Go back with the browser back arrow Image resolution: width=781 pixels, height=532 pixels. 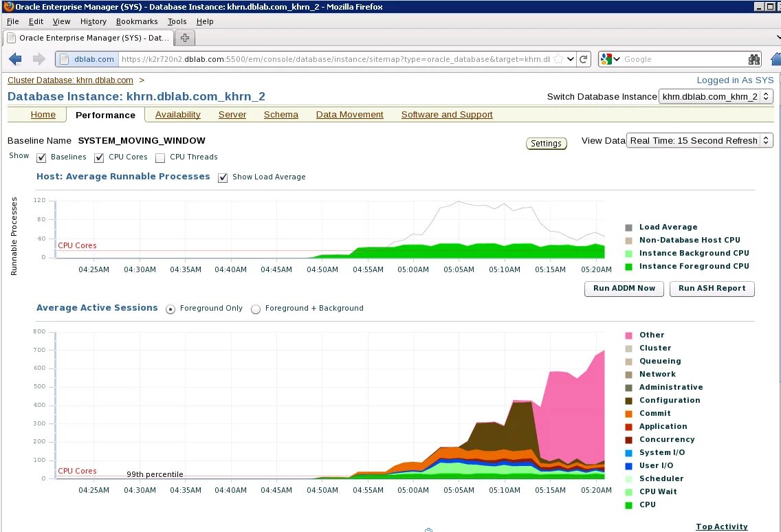tap(15, 59)
